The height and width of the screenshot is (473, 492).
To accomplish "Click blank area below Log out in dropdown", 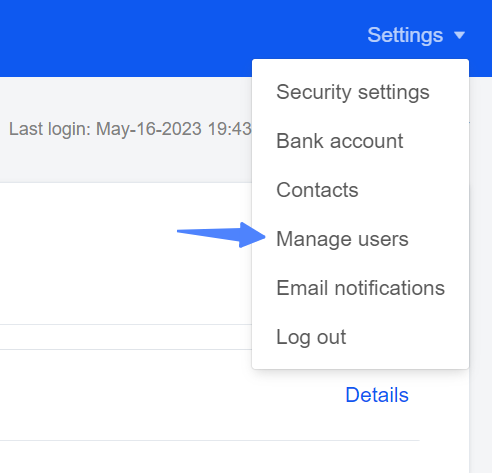I will (x=360, y=359).
